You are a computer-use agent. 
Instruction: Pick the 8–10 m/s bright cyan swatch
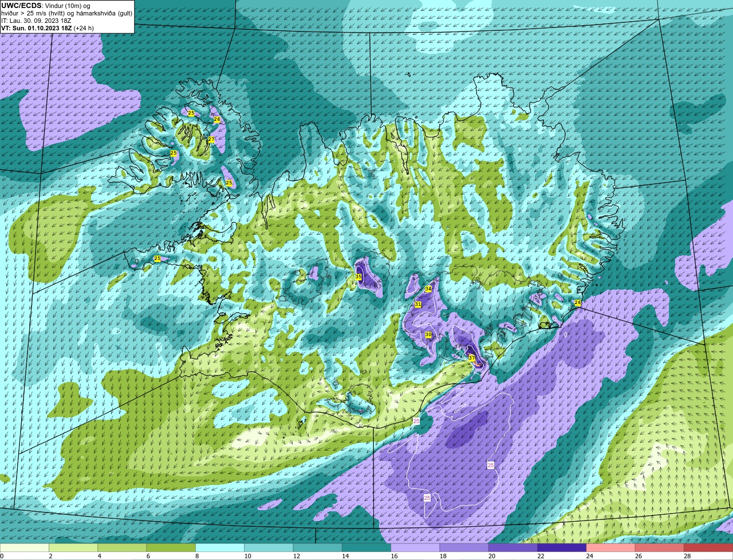tap(220, 547)
